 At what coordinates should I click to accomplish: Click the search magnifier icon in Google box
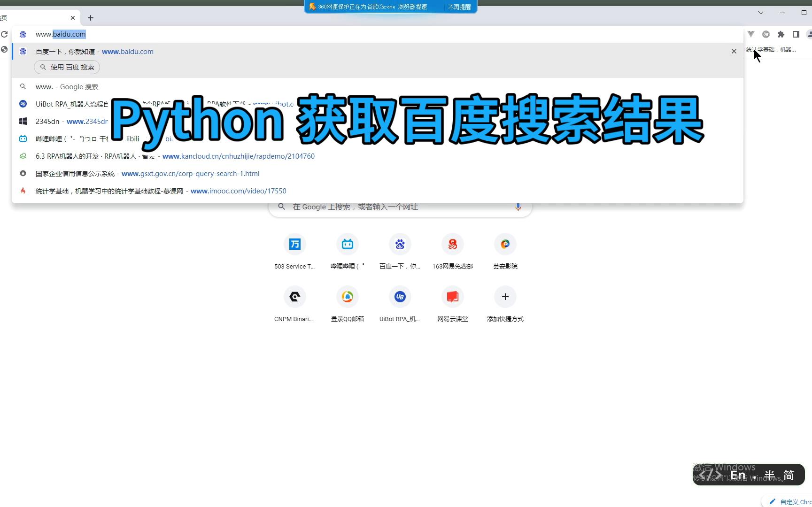(x=282, y=207)
